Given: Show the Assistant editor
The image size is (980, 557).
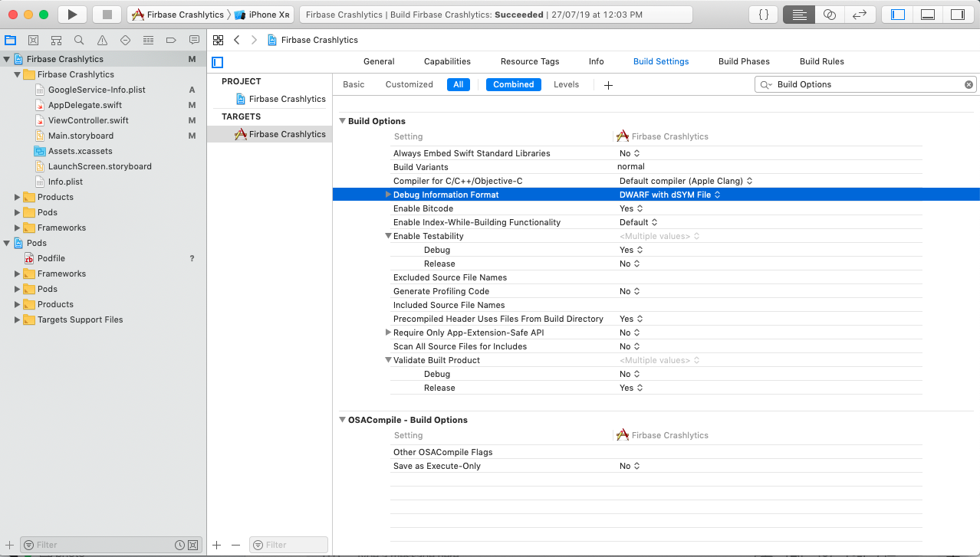Looking at the screenshot, I should pyautogui.click(x=829, y=15).
